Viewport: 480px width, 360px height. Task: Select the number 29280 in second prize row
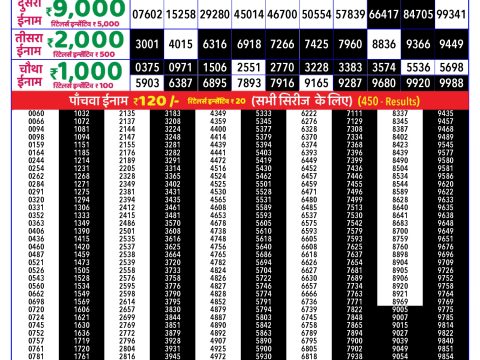(x=215, y=15)
